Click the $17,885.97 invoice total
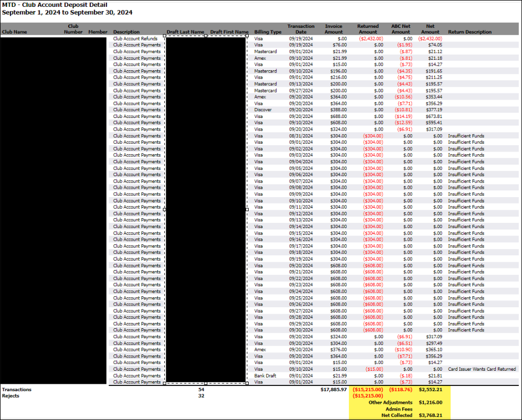 [x=334, y=390]
